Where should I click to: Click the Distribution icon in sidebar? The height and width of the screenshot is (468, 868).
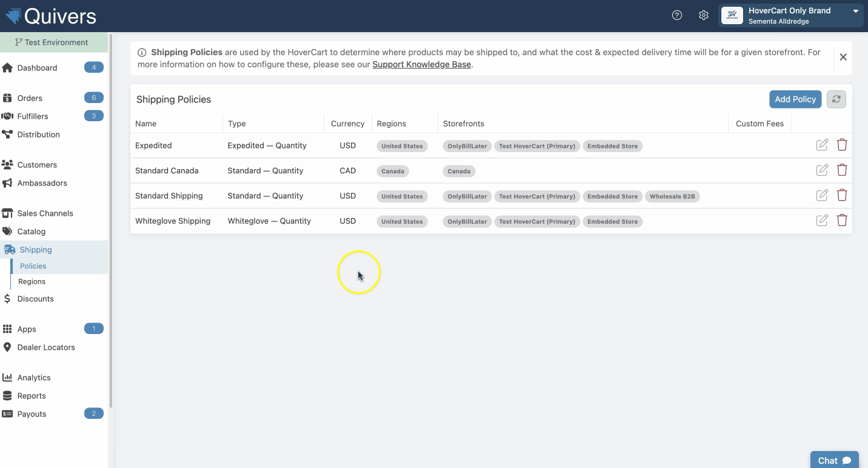point(7,134)
